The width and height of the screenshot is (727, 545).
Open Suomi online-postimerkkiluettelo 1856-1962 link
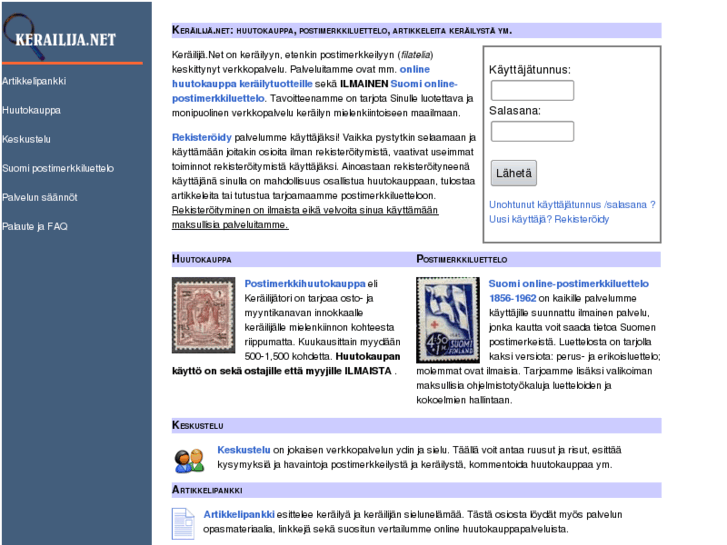coord(569,291)
